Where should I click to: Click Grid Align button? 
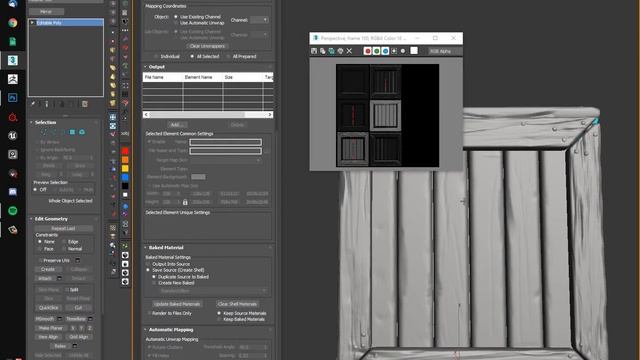79,337
